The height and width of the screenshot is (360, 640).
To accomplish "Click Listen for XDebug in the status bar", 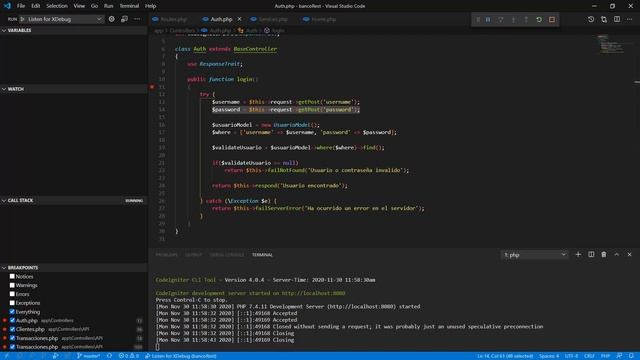I will click(x=180, y=356).
